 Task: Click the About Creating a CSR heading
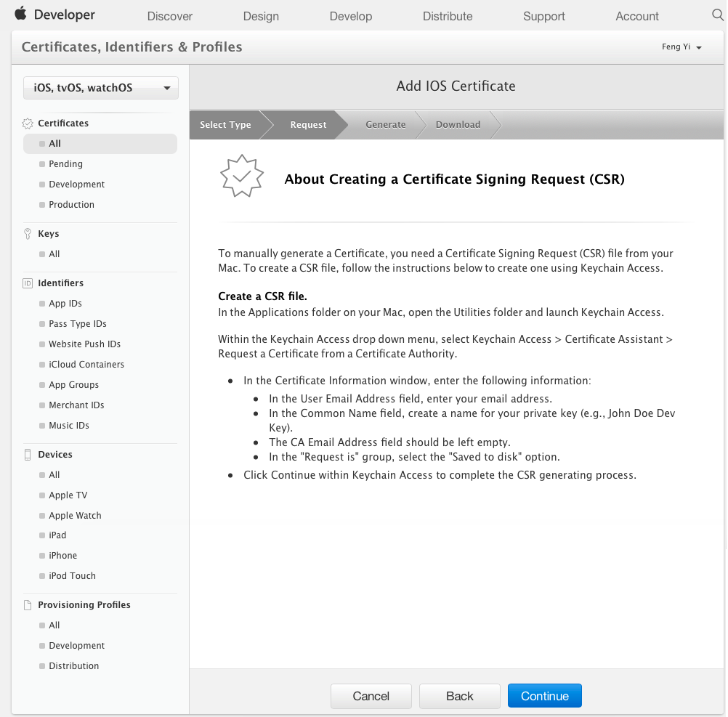(x=455, y=179)
